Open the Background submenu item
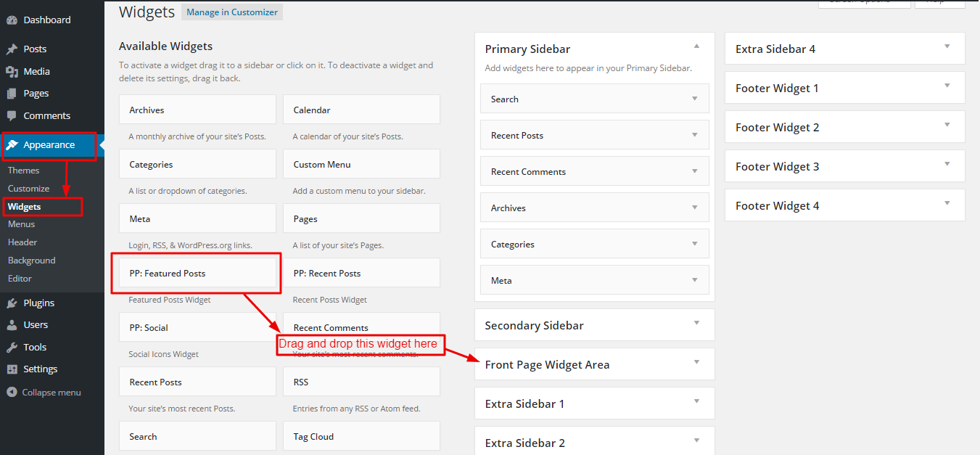980x455 pixels. (32, 261)
